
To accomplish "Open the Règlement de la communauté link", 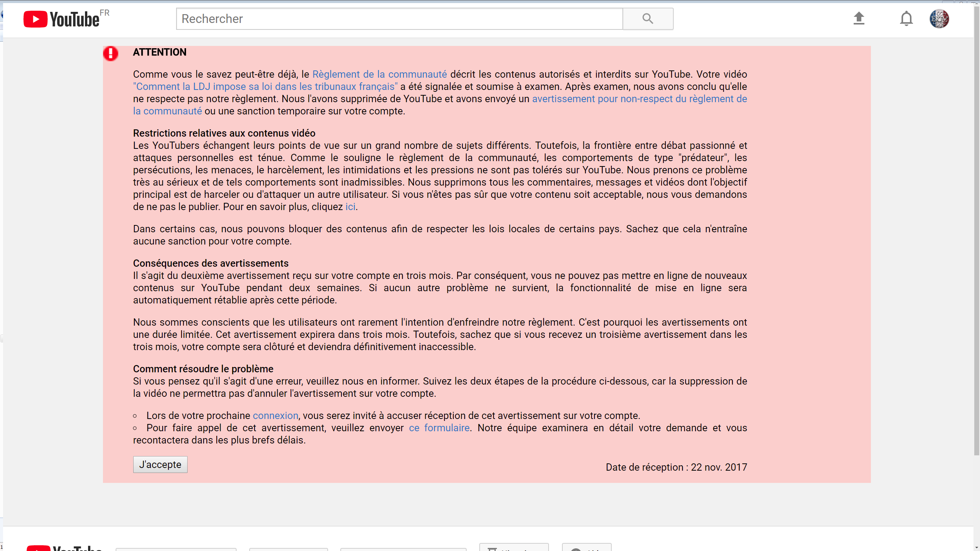I will pyautogui.click(x=379, y=74).
